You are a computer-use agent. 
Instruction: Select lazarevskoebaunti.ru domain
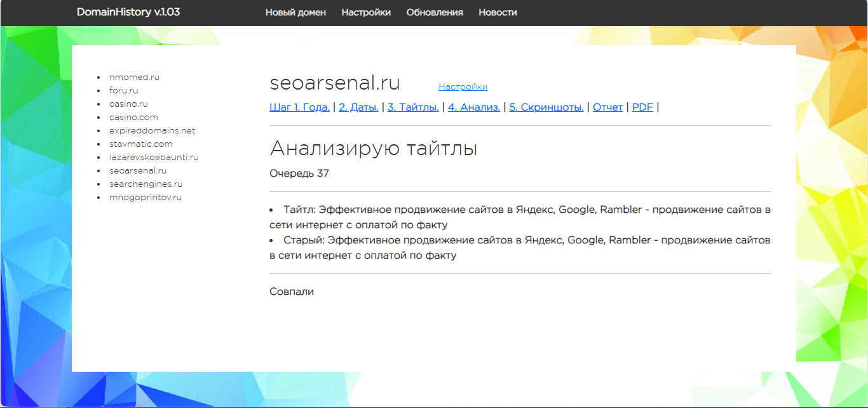(x=154, y=157)
